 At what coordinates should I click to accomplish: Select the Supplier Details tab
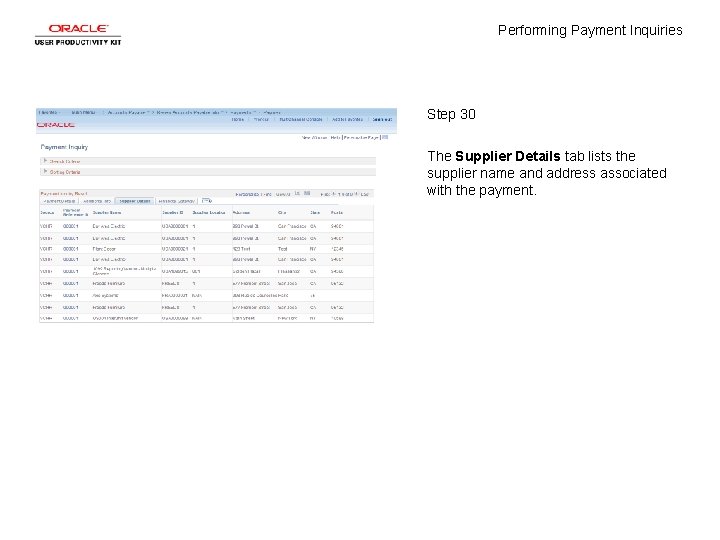click(x=135, y=201)
